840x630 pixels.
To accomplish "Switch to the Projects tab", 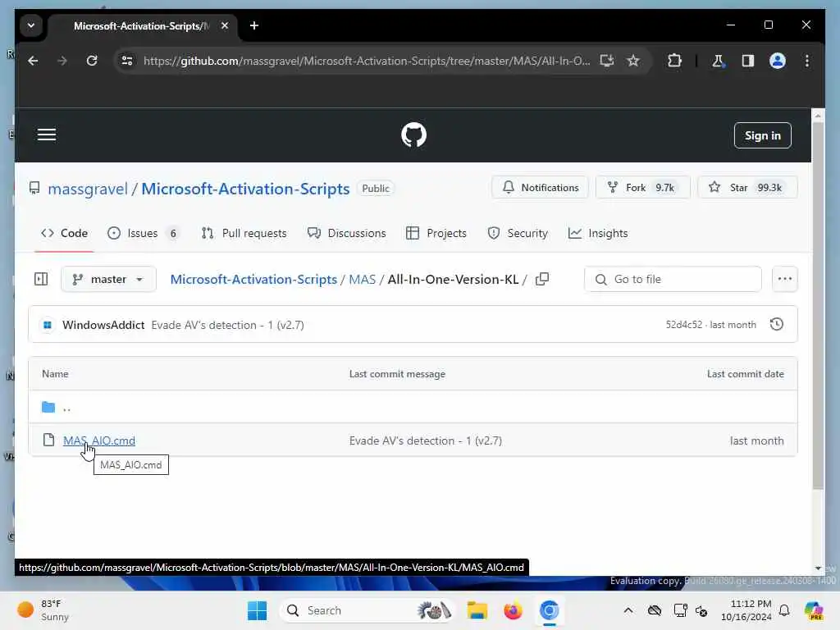I will [x=436, y=234].
